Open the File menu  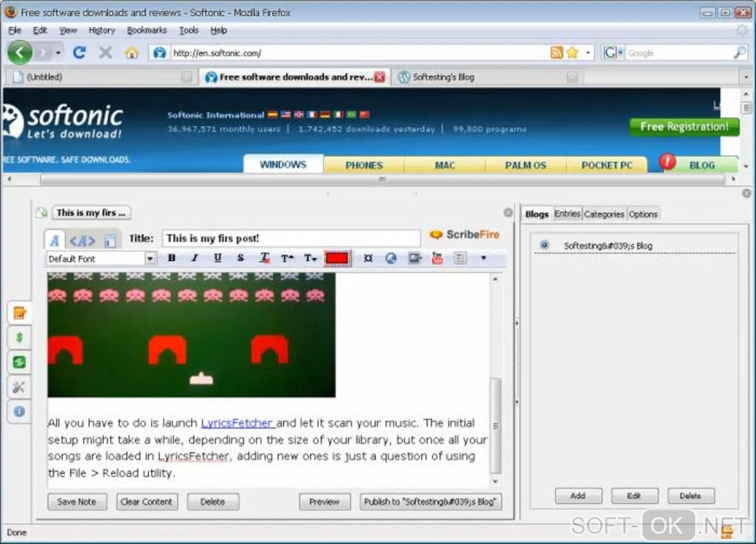point(15,30)
